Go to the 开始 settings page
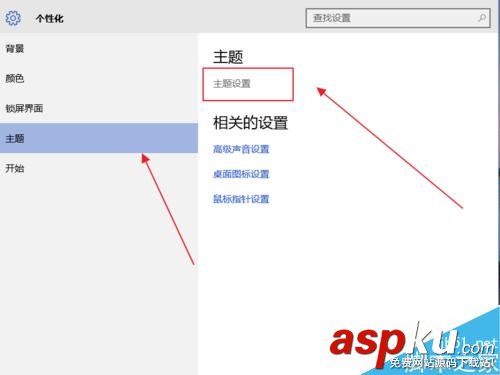 tap(99, 168)
